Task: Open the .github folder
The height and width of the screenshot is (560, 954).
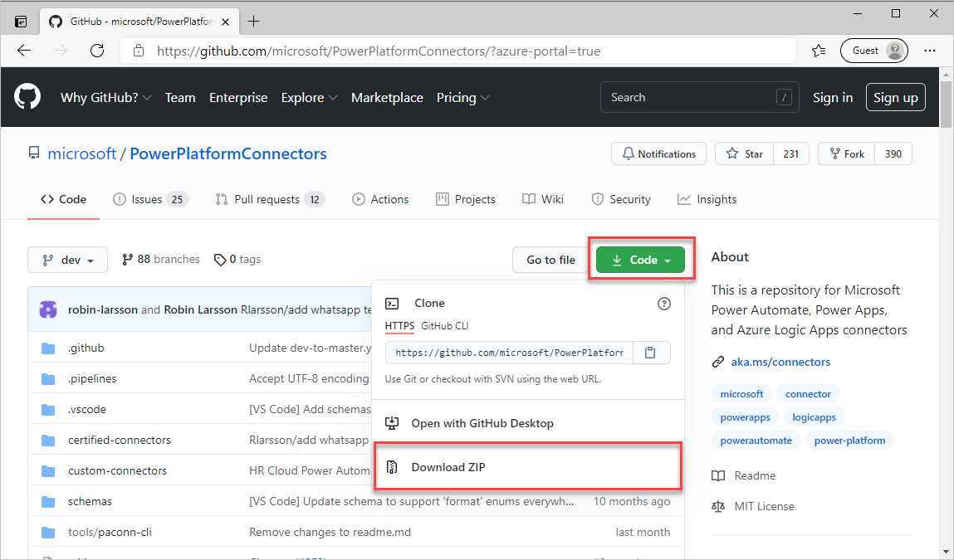Action: tap(86, 348)
